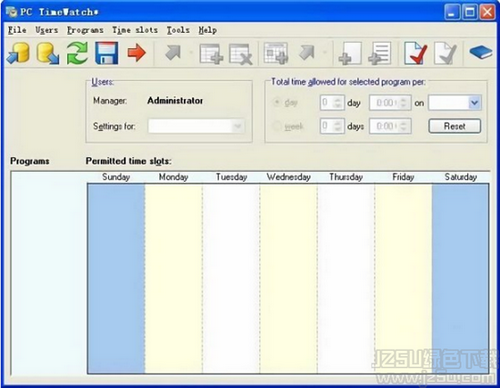Viewport: 500px width, 388px height.
Task: Open the 'on' weekday dropdown
Action: pos(455,103)
